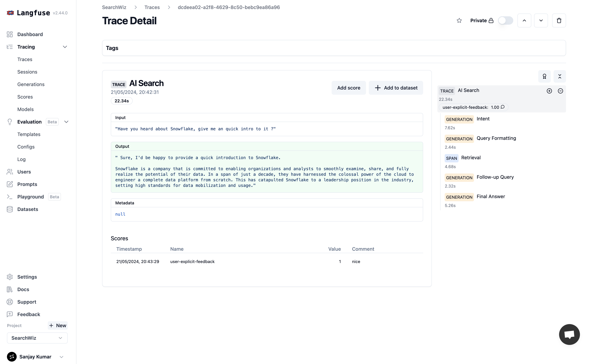Image resolution: width=590 pixels, height=364 pixels.
Task: Click the Add score button
Action: (x=348, y=88)
